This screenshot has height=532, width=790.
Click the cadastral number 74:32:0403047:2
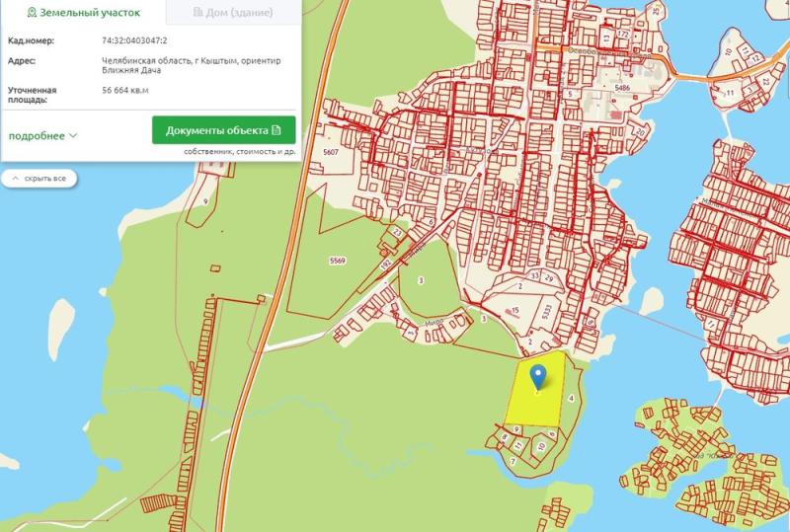134,40
